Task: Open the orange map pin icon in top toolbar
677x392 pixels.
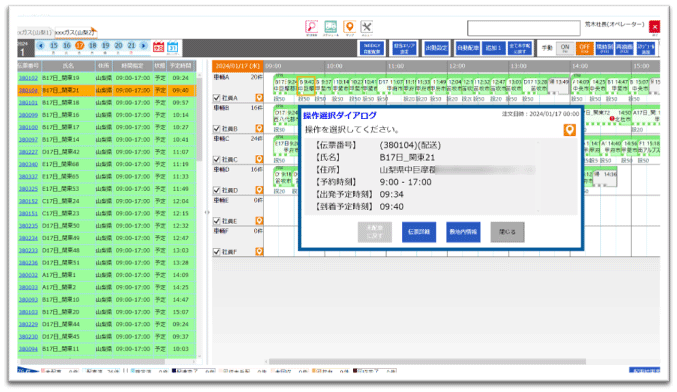Action: (349, 27)
